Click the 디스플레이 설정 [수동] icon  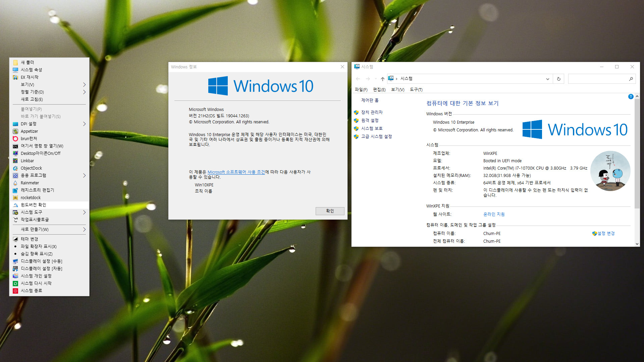click(15, 261)
